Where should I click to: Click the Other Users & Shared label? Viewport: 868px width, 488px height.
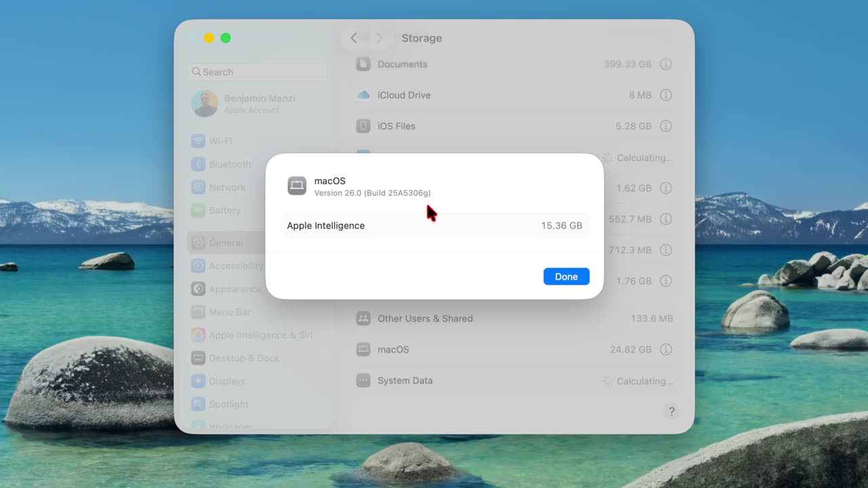(425, 319)
